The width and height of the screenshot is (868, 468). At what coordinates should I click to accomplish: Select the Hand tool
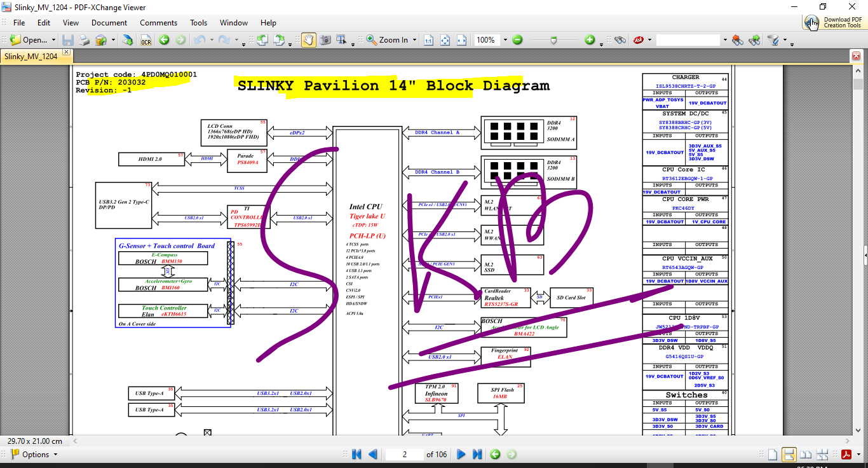point(309,40)
